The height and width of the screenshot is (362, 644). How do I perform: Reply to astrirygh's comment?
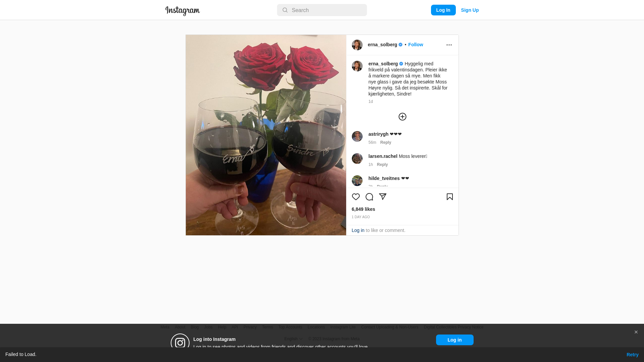[386, 142]
